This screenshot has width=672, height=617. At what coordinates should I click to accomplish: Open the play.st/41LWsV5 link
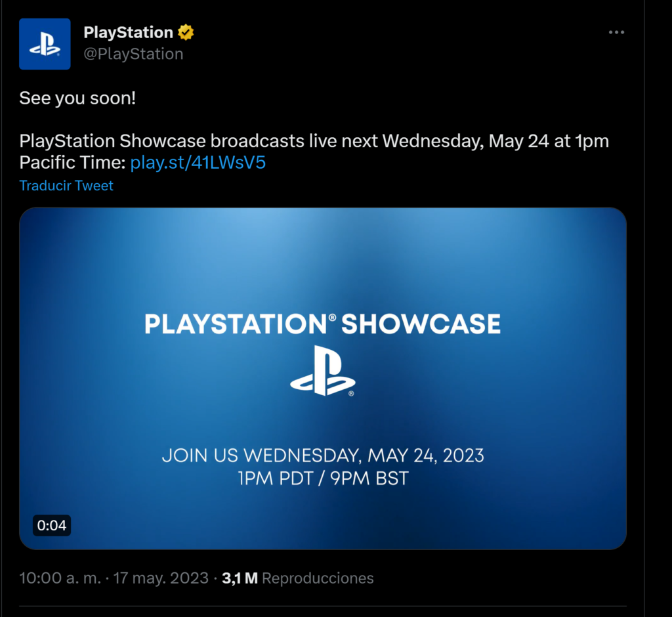(198, 163)
